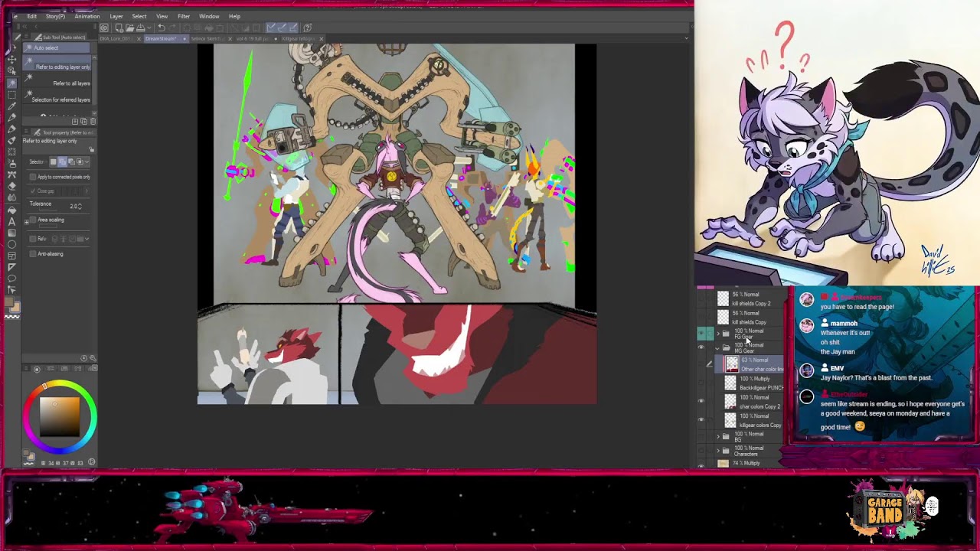This screenshot has height=551, width=980.
Task: Open the Filter menu
Action: coord(184,16)
